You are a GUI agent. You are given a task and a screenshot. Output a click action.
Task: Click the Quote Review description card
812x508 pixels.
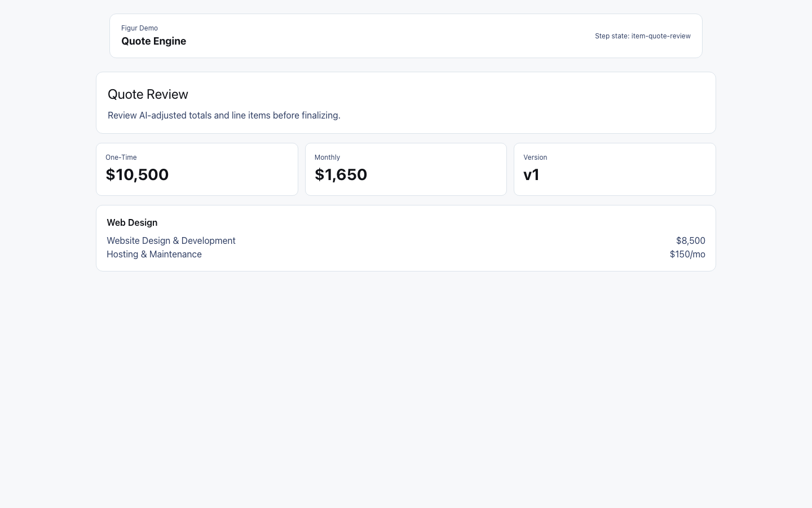[x=405, y=103]
